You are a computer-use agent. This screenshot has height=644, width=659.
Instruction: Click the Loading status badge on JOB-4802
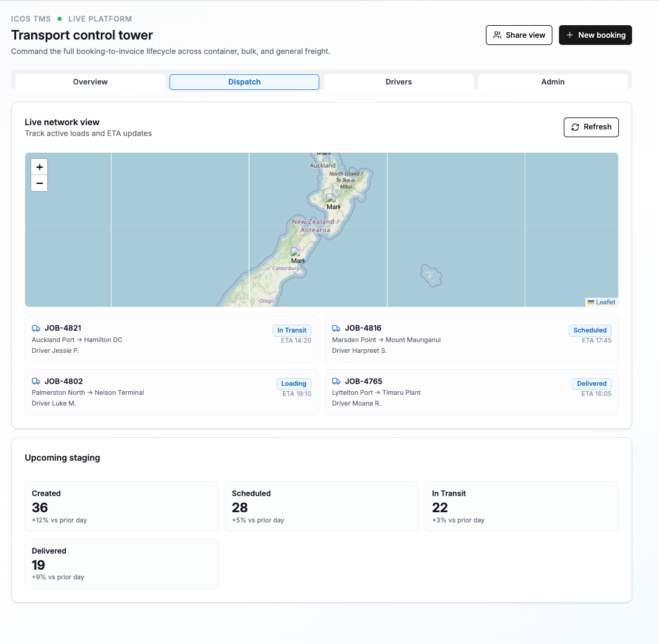294,383
